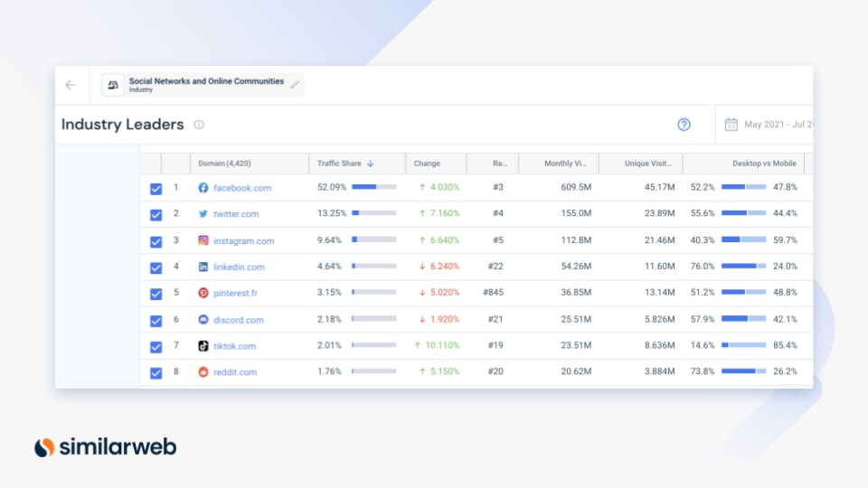Click the 52.09% traffic share value
The height and width of the screenshot is (488, 868).
click(x=332, y=187)
